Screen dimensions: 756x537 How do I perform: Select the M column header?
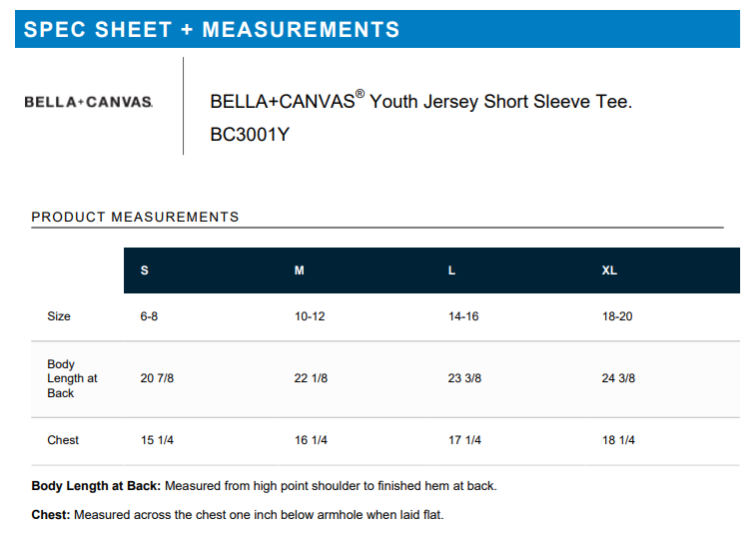pyautogui.click(x=299, y=270)
